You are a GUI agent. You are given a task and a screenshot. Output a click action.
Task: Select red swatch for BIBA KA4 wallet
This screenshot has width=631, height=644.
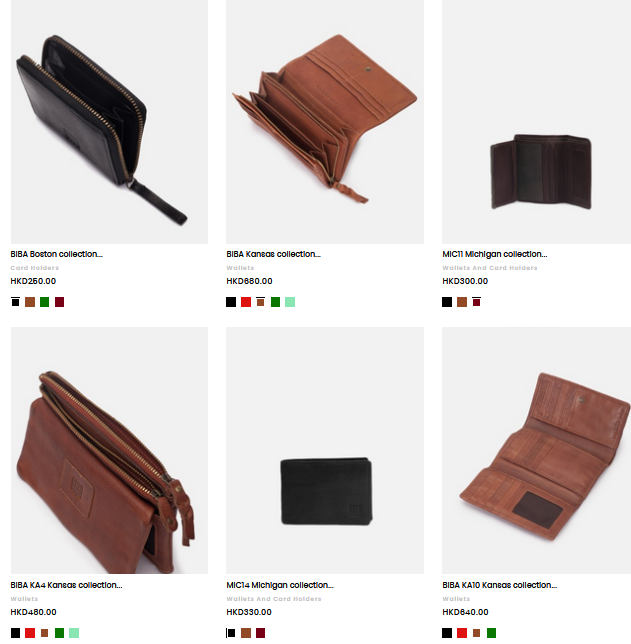pos(30,633)
